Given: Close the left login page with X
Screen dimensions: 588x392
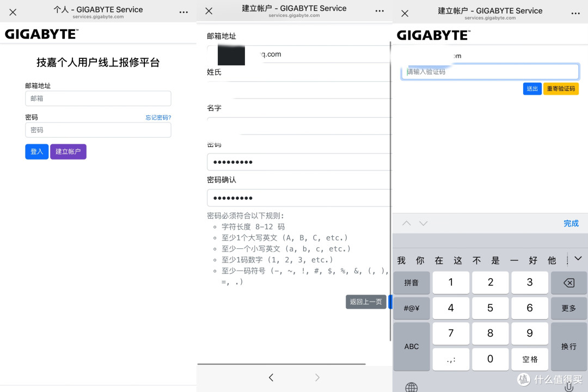Looking at the screenshot, I should [x=13, y=13].
